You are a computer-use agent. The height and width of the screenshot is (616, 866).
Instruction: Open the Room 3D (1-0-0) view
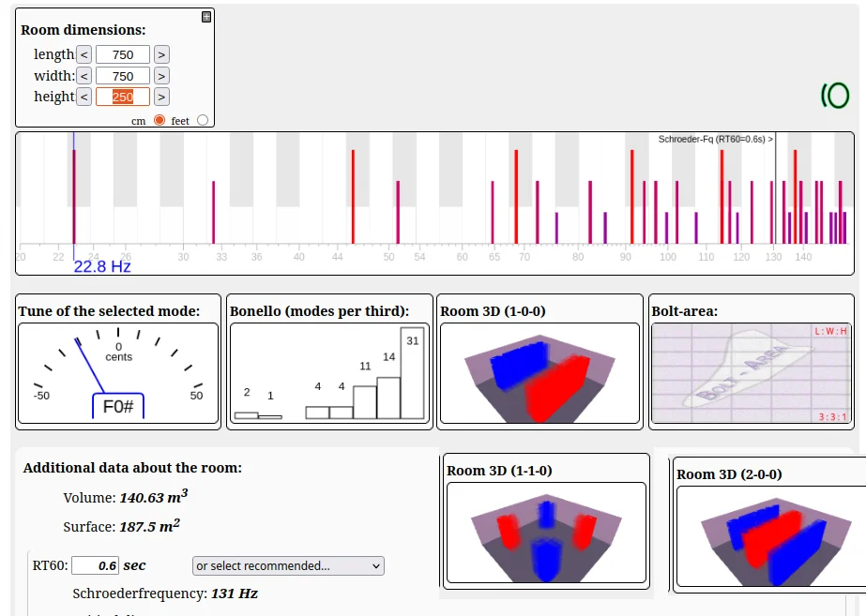[540, 373]
